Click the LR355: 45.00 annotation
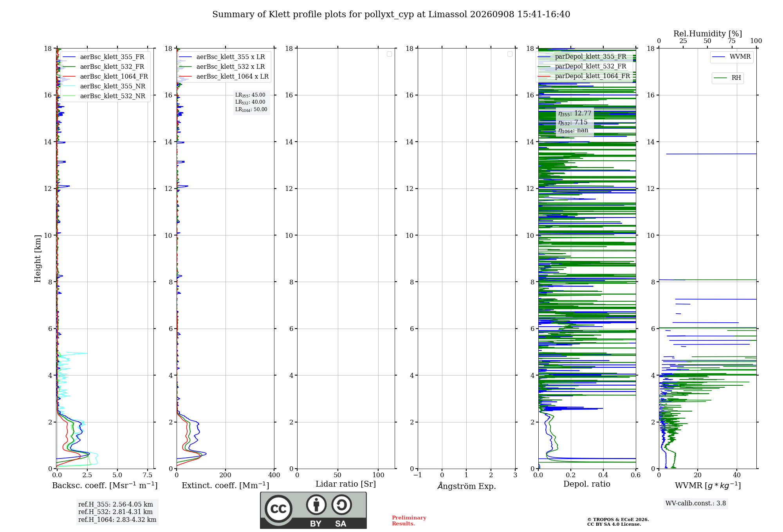This screenshot has height=532, width=783. 250,95
